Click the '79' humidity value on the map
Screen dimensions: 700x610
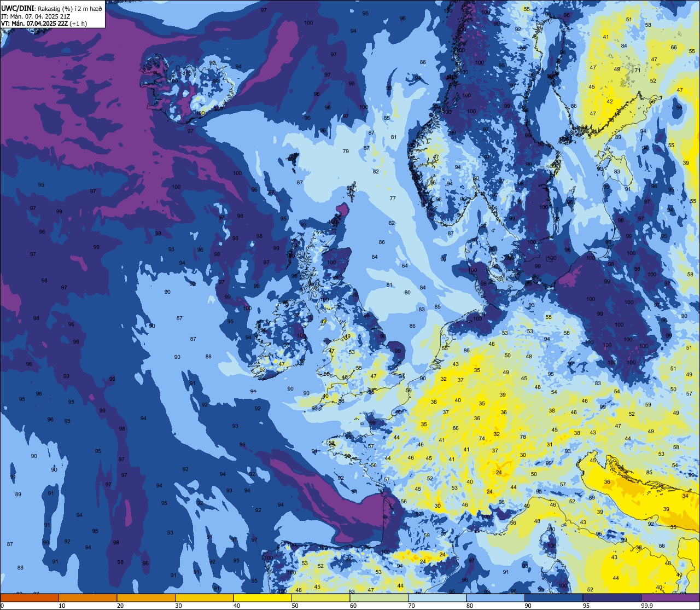(x=345, y=152)
